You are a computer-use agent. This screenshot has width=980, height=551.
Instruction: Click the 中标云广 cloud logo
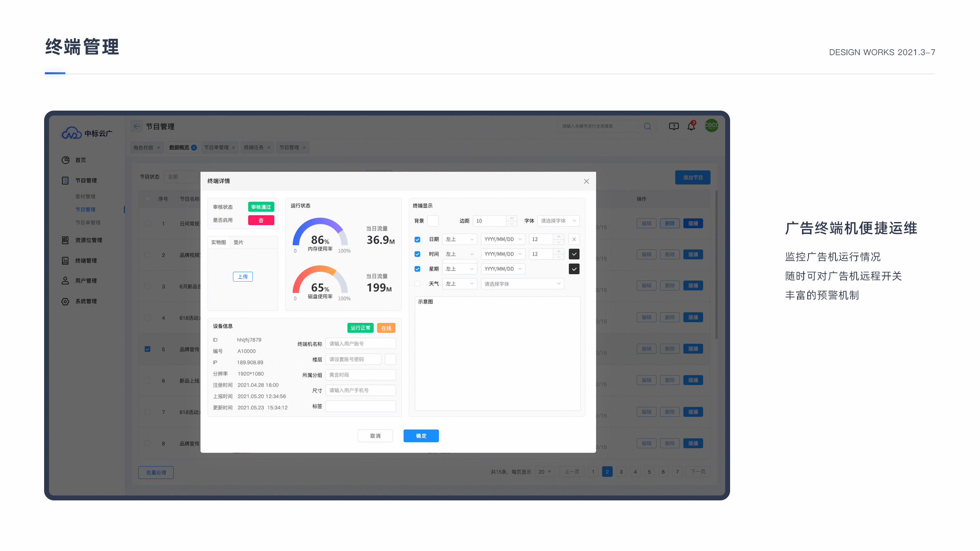87,133
